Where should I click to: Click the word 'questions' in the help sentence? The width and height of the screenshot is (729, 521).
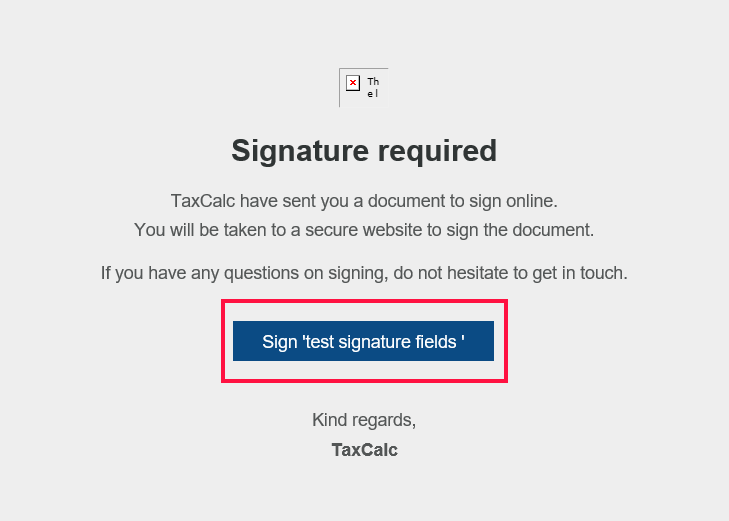pos(251,272)
